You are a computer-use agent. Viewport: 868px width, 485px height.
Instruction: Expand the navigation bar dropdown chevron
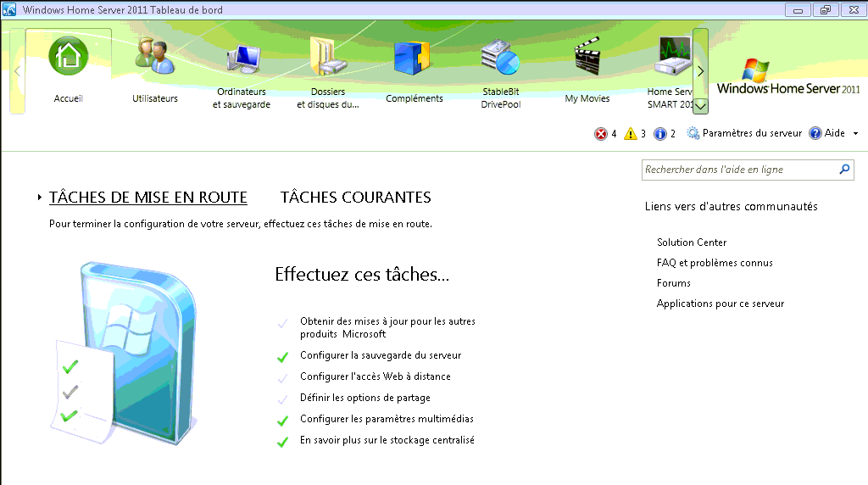pos(700,106)
